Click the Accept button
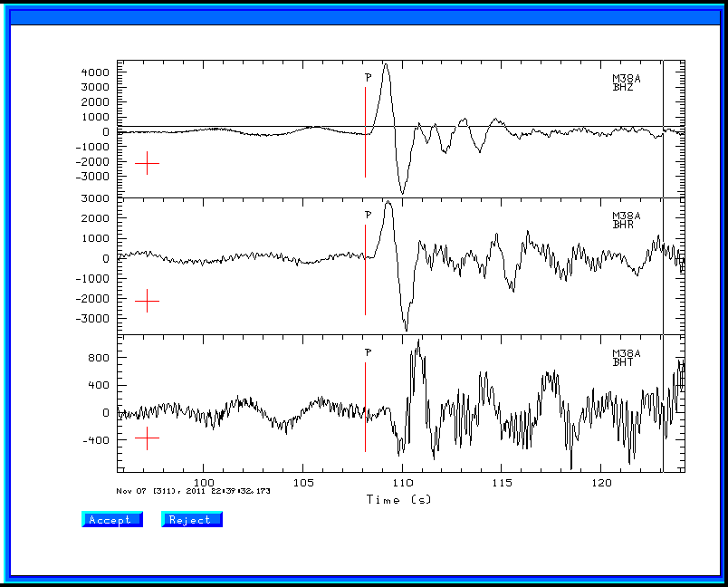The image size is (728, 587). [112, 519]
